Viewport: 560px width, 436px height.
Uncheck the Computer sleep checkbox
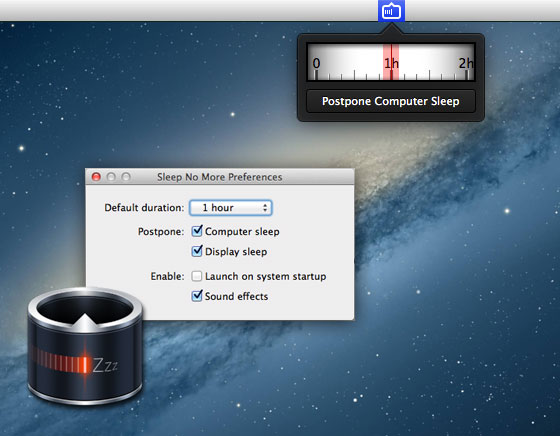click(x=197, y=231)
